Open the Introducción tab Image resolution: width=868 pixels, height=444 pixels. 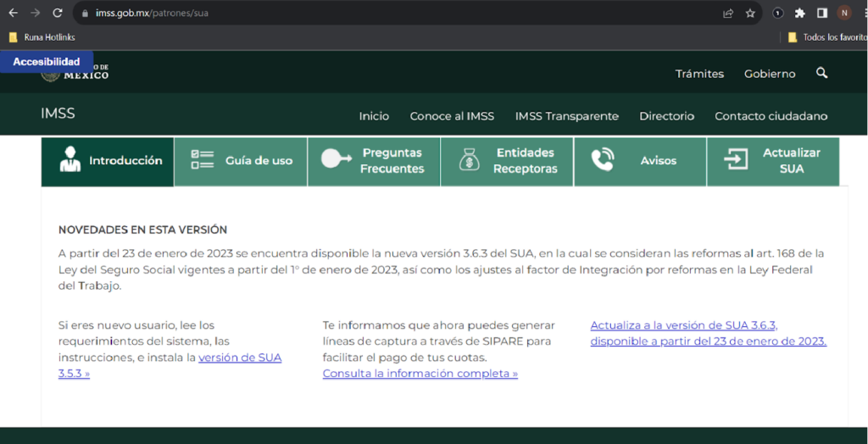pos(108,162)
